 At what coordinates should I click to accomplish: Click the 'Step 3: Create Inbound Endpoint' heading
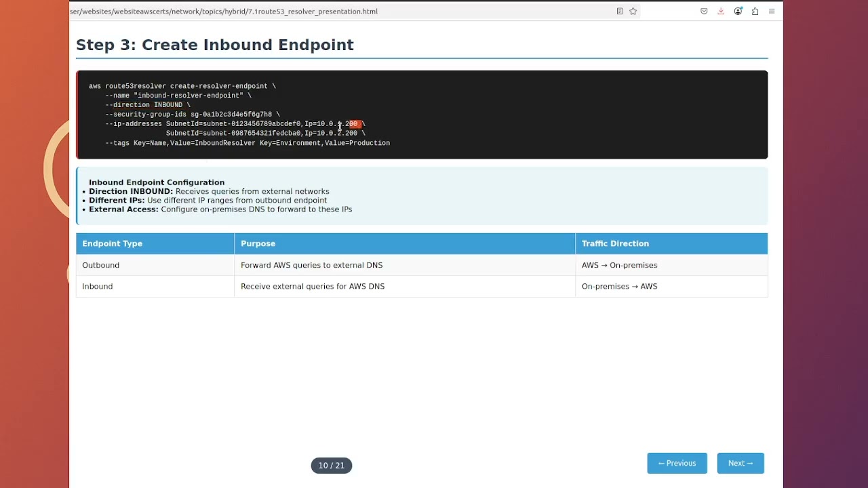(215, 45)
